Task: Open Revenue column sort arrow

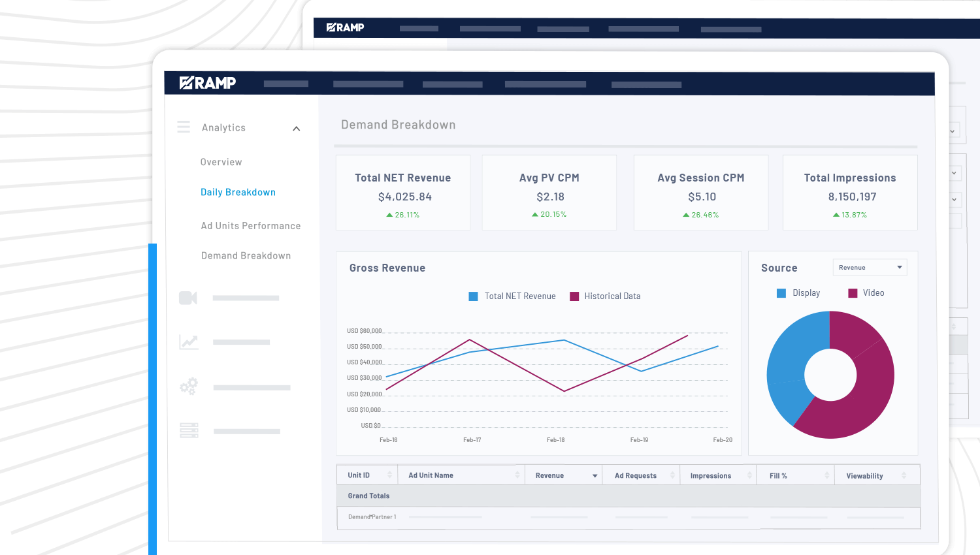Action: (595, 476)
